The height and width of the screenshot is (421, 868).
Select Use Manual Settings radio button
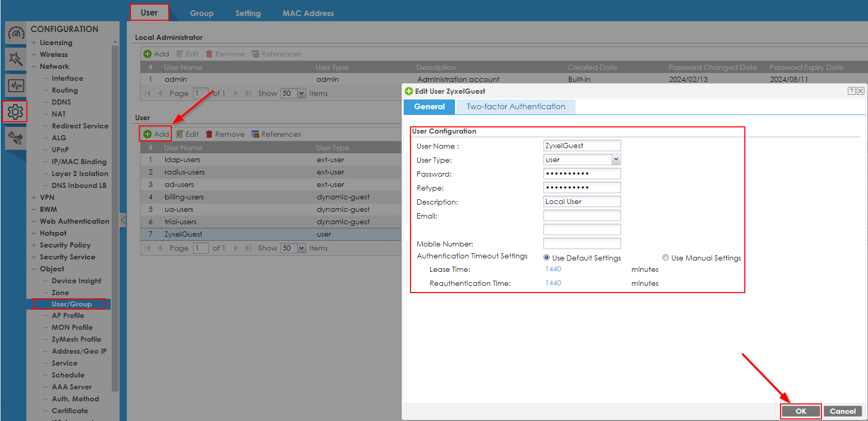tap(666, 258)
